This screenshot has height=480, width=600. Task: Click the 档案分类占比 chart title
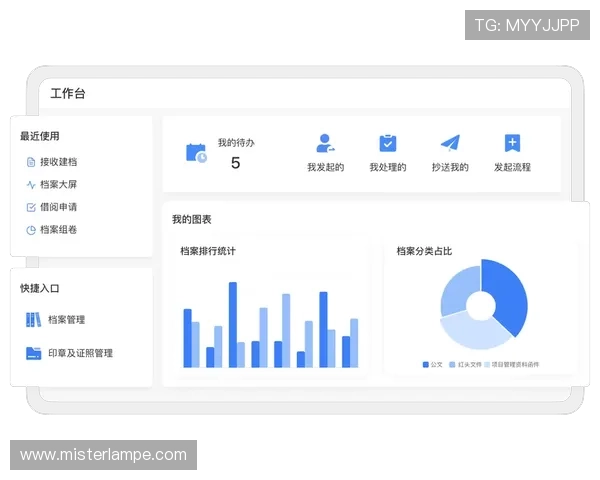pyautogui.click(x=424, y=251)
